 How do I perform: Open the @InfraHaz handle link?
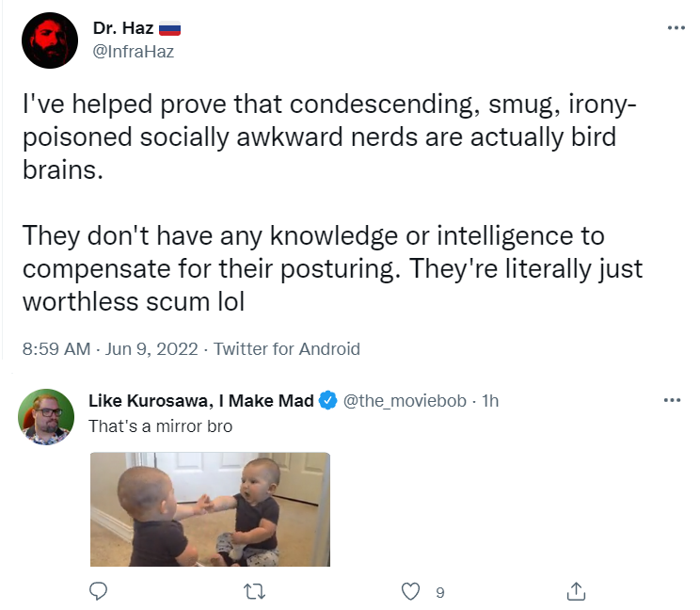tap(134, 51)
